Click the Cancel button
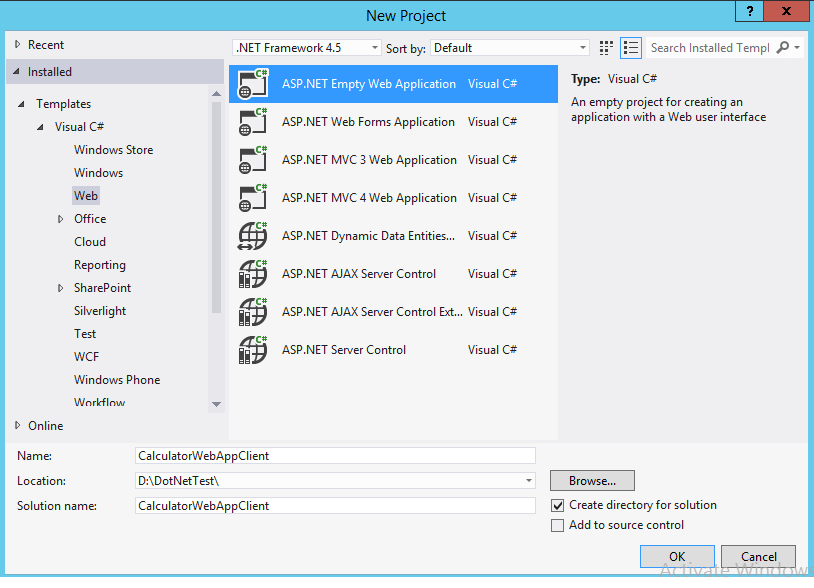This screenshot has width=814, height=588. [758, 556]
